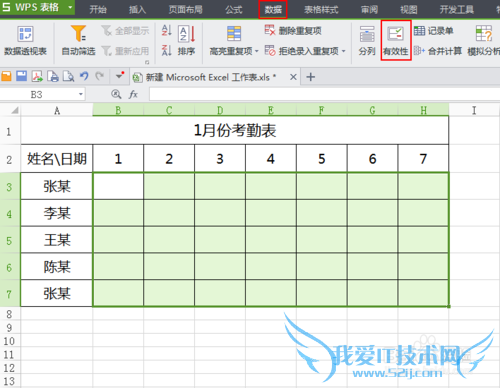This screenshot has height=388, width=500.
Task: Click the active cell B3
Action: (118, 186)
